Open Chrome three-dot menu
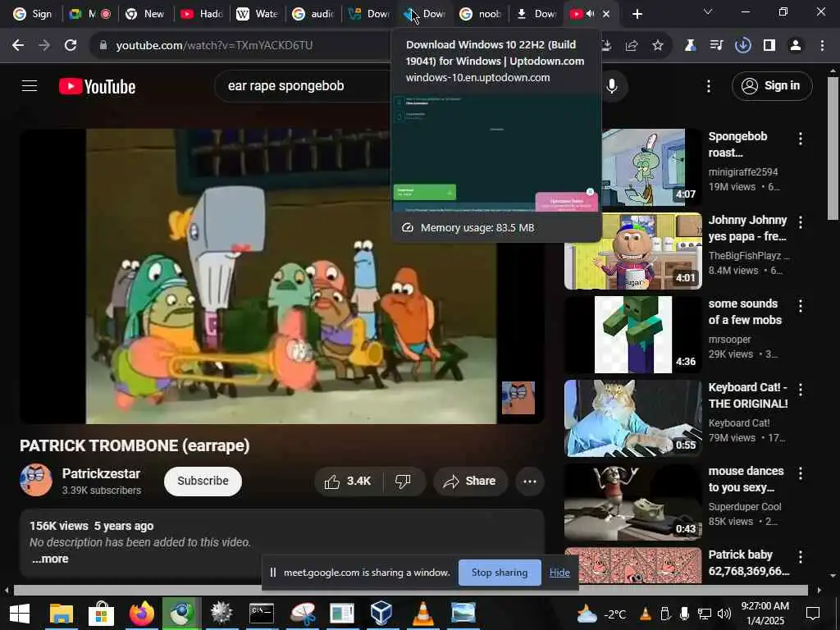 (x=822, y=46)
